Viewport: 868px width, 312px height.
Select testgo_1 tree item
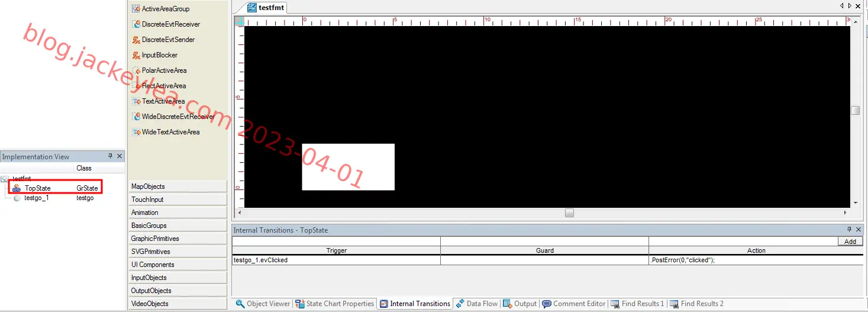coord(36,198)
